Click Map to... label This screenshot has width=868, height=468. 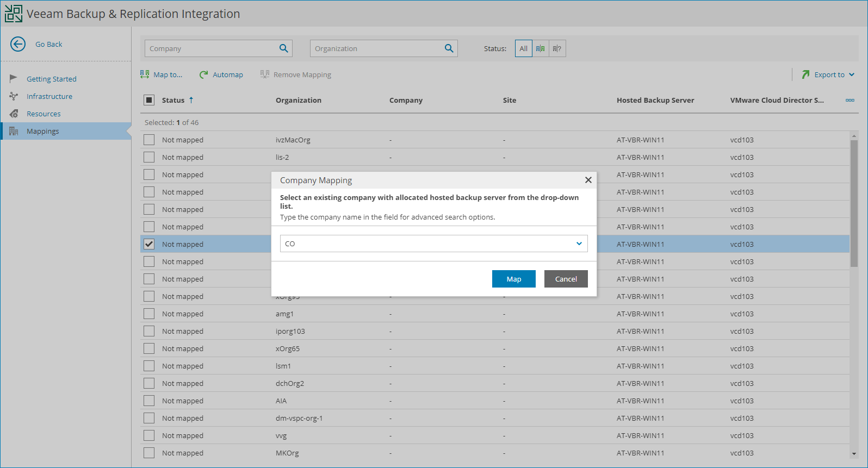tap(168, 74)
